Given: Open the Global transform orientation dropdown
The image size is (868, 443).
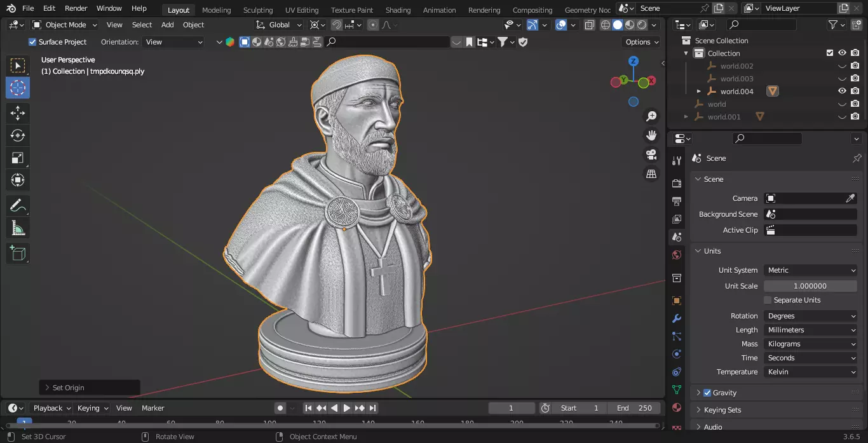Looking at the screenshot, I should pyautogui.click(x=279, y=25).
